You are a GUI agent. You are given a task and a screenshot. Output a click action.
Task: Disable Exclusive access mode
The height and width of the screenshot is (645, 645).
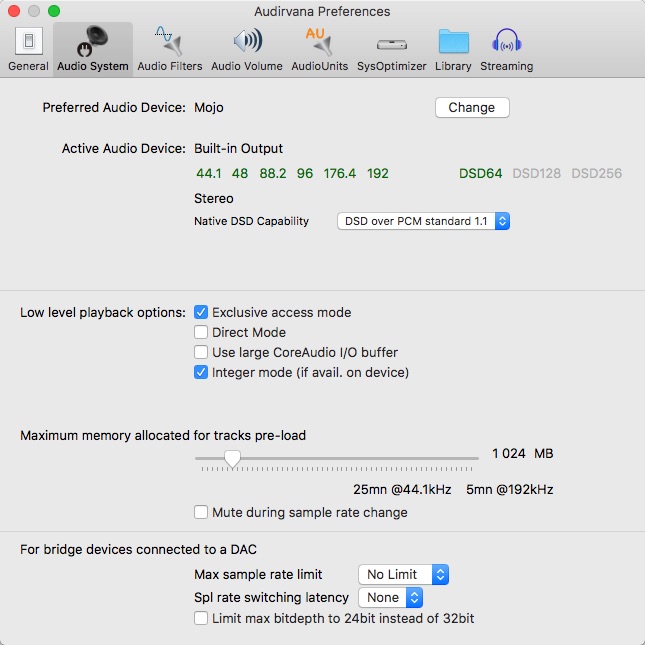201,312
